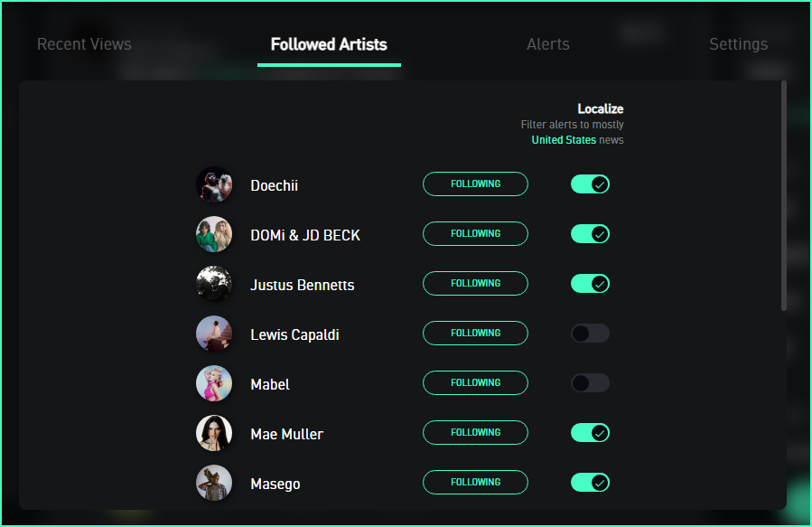Click DOMi & JD BECK profile picture
The image size is (812, 527).
click(214, 234)
